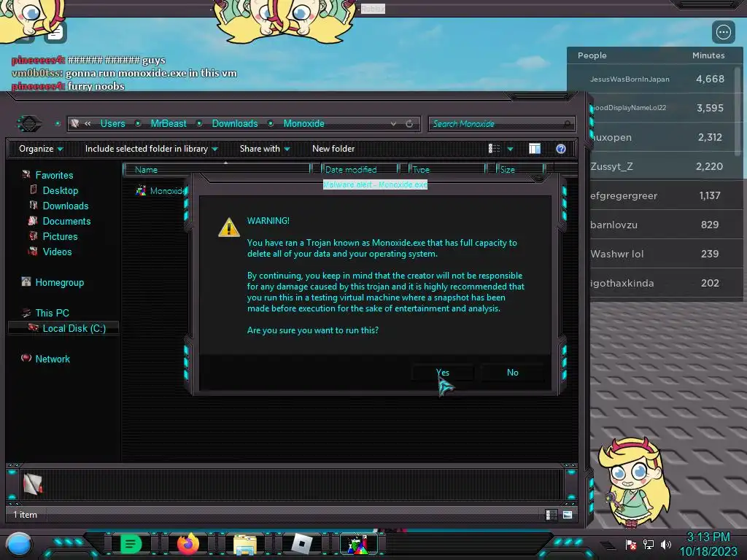The image size is (747, 560).
Task: Click the Favorites star icon
Action: pyautogui.click(x=26, y=175)
